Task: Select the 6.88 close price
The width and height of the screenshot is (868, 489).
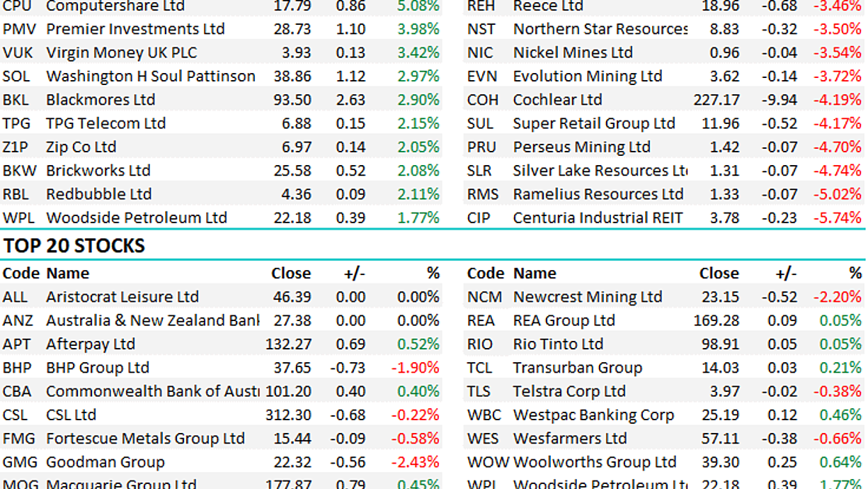Action: pyautogui.click(x=296, y=123)
